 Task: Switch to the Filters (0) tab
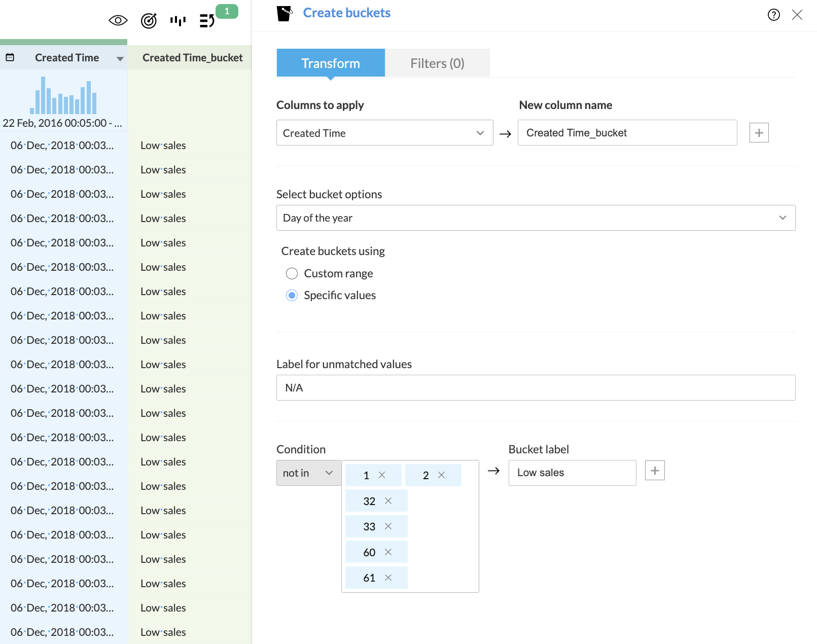437,63
